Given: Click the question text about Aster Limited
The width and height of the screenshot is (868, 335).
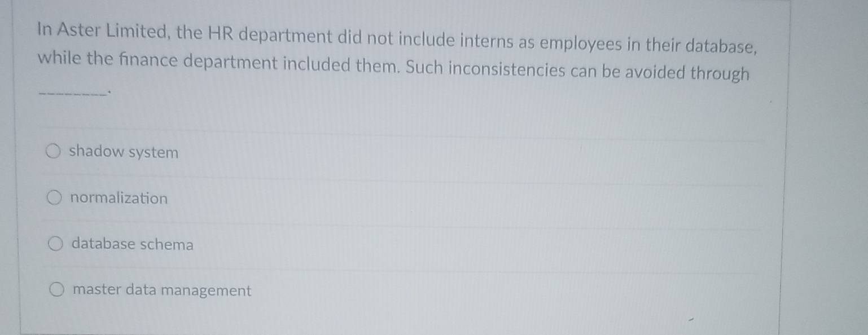Looking at the screenshot, I should point(395,54).
